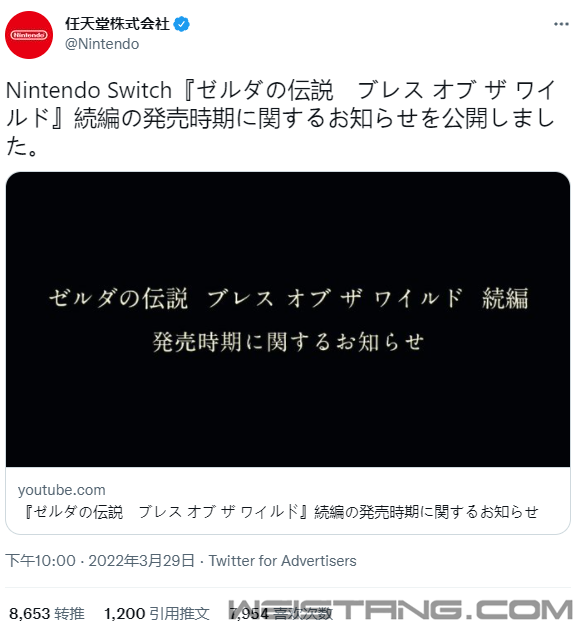The width and height of the screenshot is (586, 633).
Task: Open the card caption below youtube.com
Action: [281, 512]
